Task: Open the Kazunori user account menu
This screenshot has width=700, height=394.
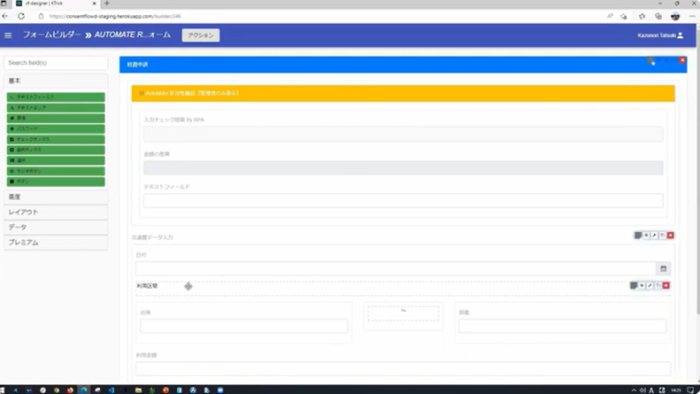Action: [x=660, y=35]
